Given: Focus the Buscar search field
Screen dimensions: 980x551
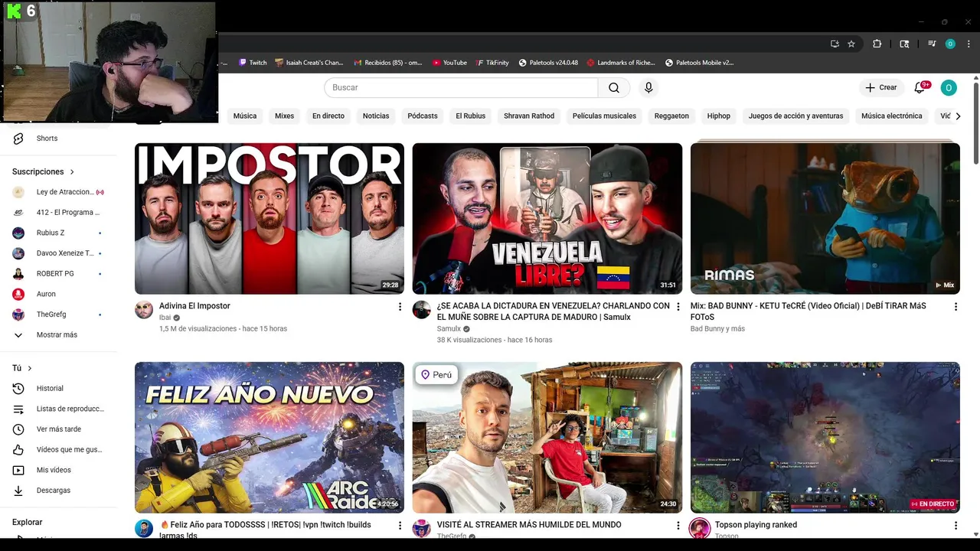Looking at the screenshot, I should click(x=461, y=87).
